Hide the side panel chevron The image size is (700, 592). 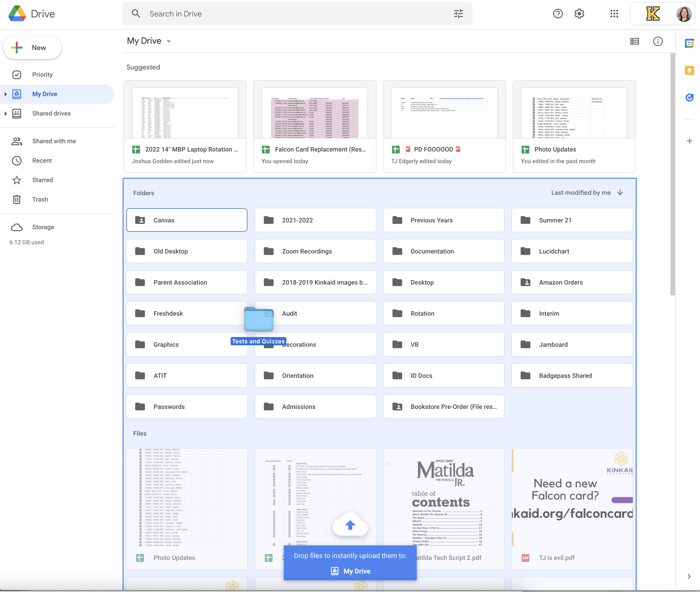(x=689, y=576)
